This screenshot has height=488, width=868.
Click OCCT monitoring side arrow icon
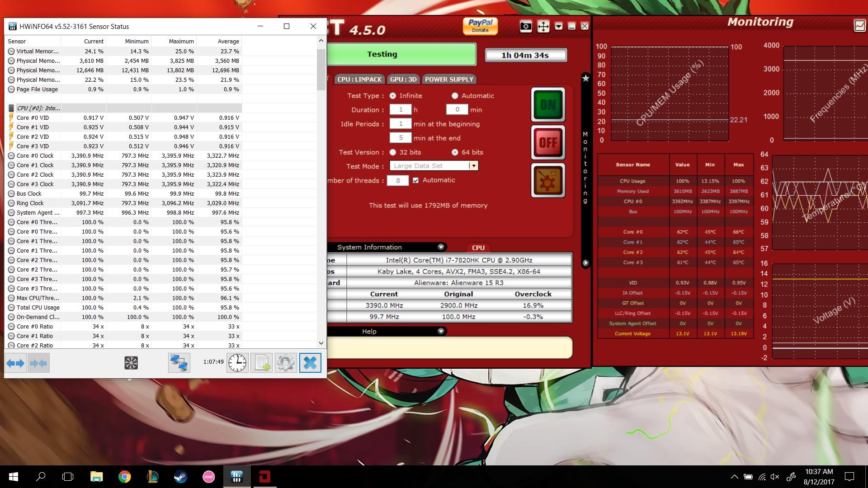[585, 263]
